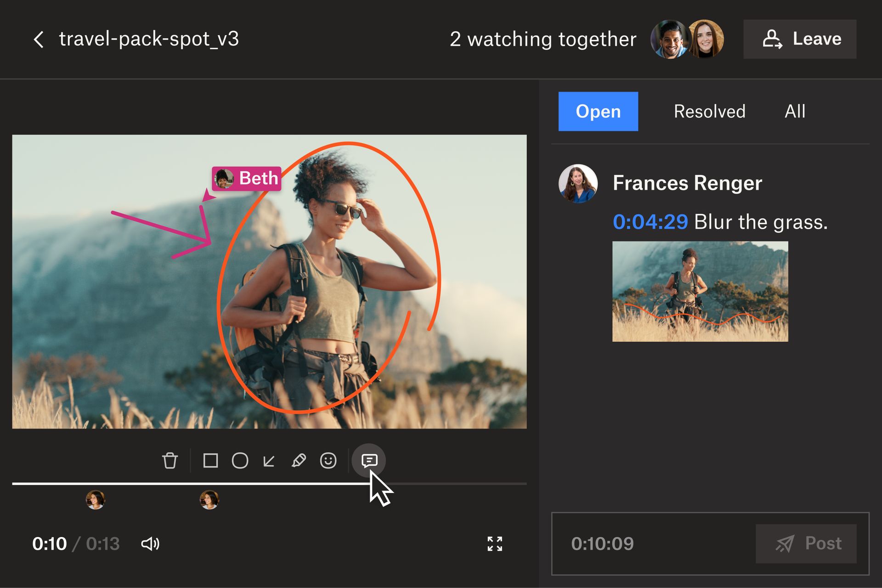The width and height of the screenshot is (882, 588).
Task: Click the video playback progress bar
Action: 269,484
